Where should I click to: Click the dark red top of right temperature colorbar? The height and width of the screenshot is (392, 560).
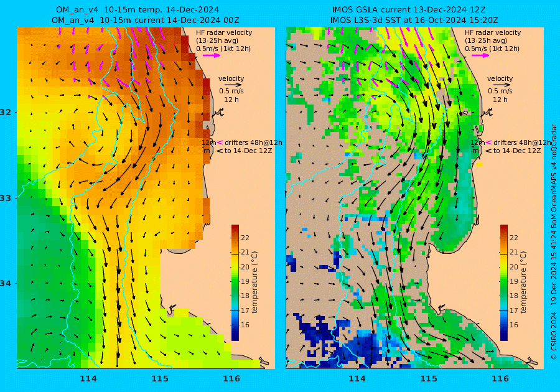point(503,228)
